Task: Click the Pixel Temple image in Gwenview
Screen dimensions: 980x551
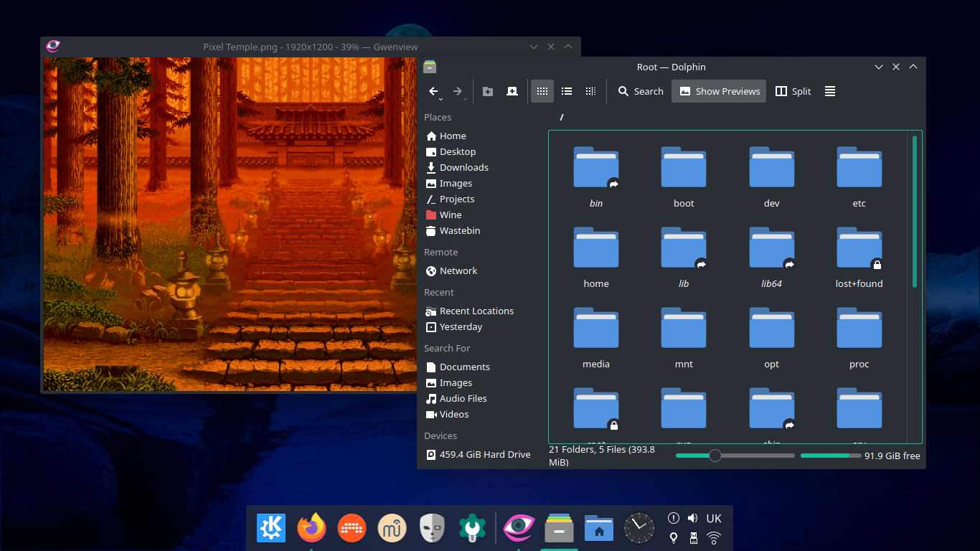Action: [x=230, y=224]
